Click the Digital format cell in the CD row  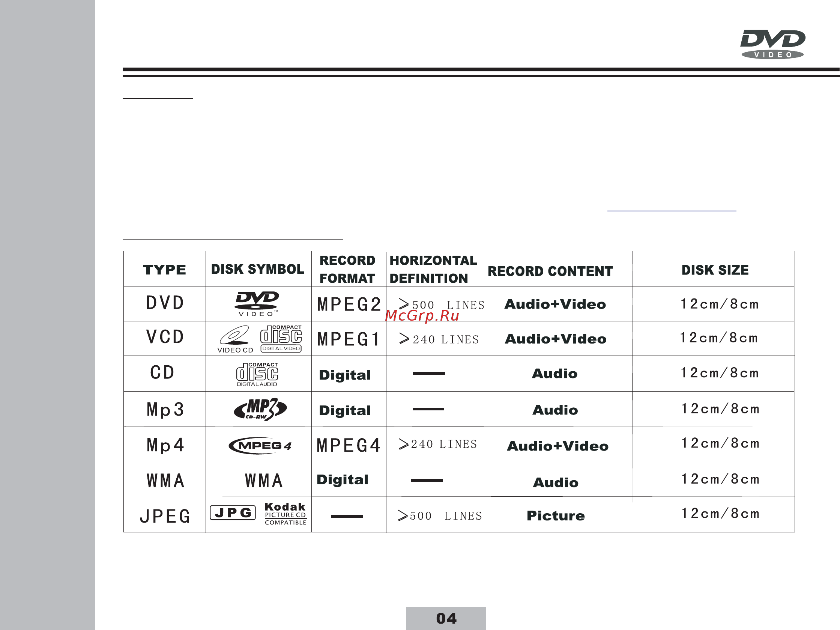pyautogui.click(x=345, y=375)
